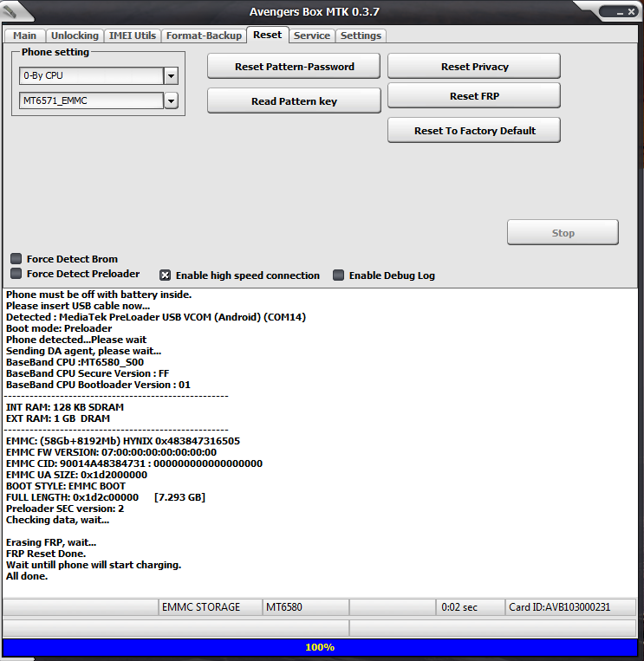Click the 'EMMC UA SIZE: 0x1d2000000' log line
Viewport: 644px width, 661px height.
pos(77,475)
